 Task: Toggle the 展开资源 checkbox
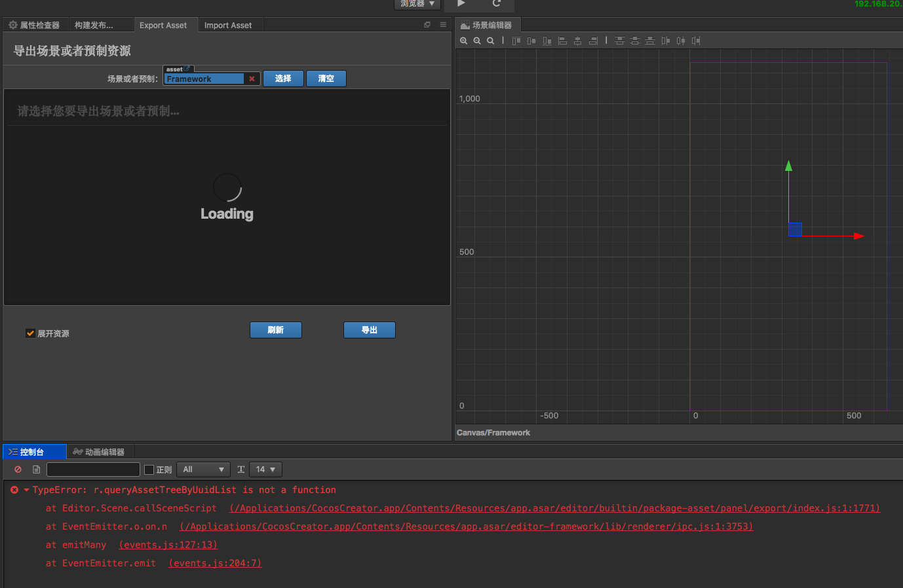[30, 333]
